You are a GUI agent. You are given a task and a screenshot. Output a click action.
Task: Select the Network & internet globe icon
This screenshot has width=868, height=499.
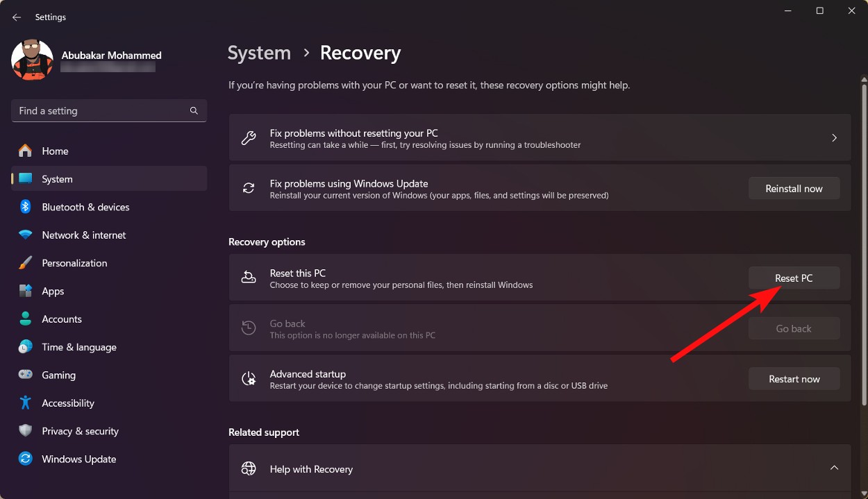coord(25,235)
